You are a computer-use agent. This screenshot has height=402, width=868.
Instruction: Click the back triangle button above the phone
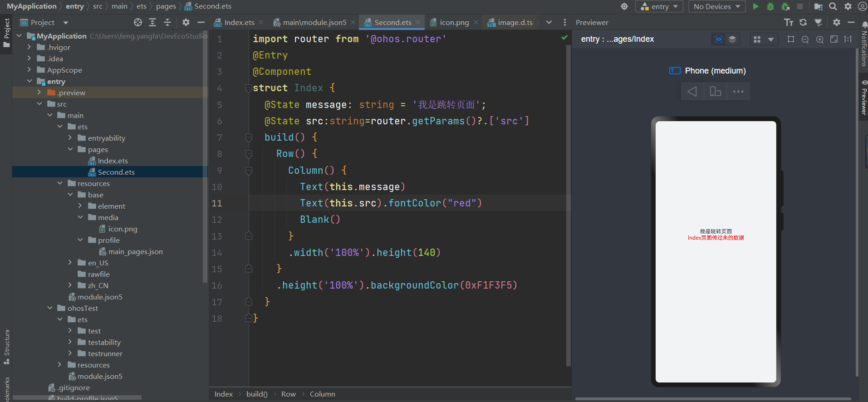[x=692, y=92]
